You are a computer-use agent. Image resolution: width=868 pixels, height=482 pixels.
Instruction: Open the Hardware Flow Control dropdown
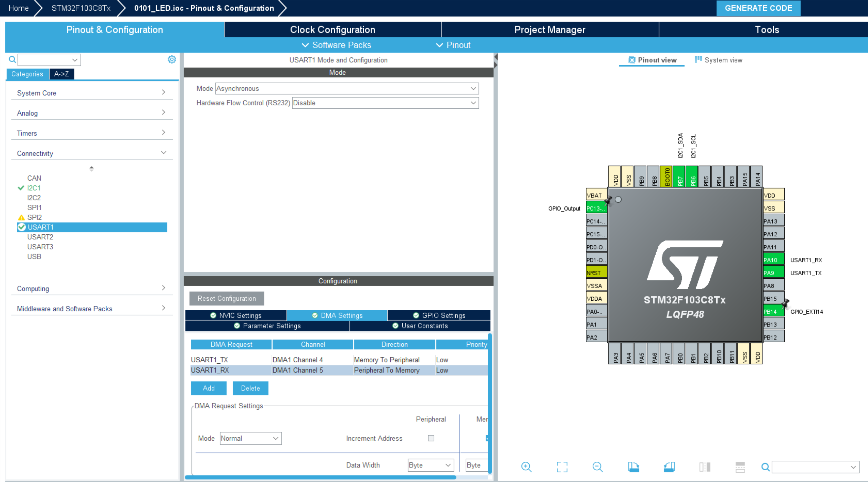click(385, 103)
